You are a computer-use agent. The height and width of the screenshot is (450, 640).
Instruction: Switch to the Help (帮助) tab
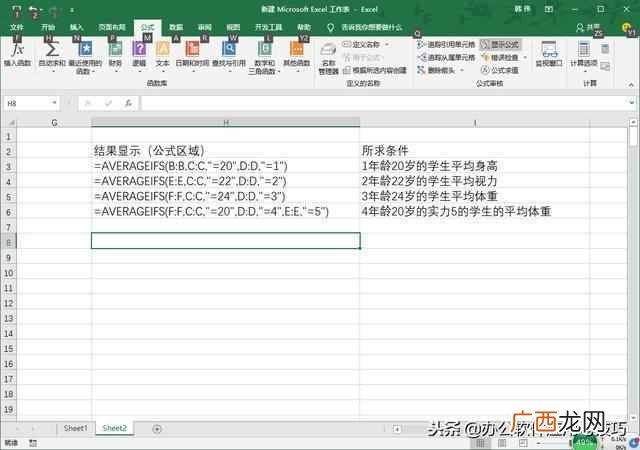click(304, 27)
